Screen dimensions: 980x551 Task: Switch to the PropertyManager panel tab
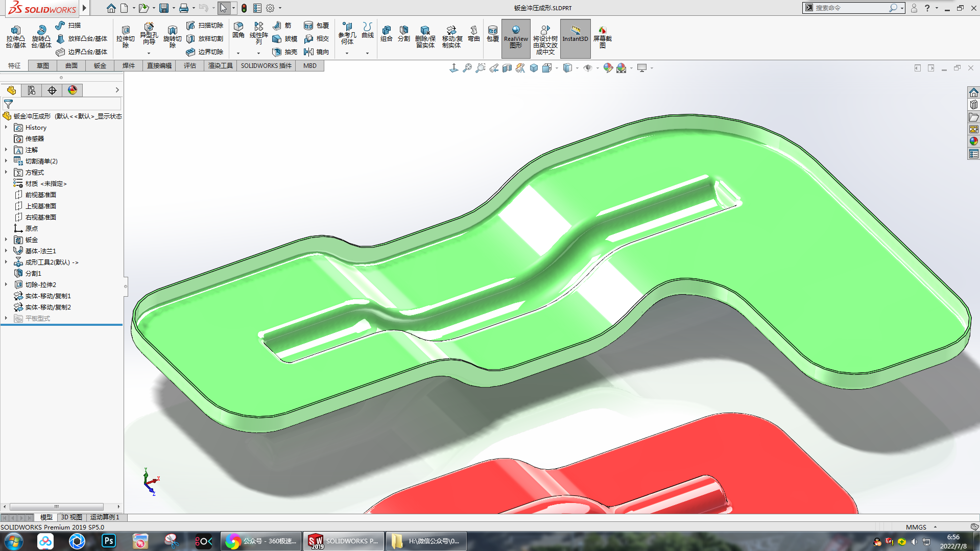pos(32,90)
